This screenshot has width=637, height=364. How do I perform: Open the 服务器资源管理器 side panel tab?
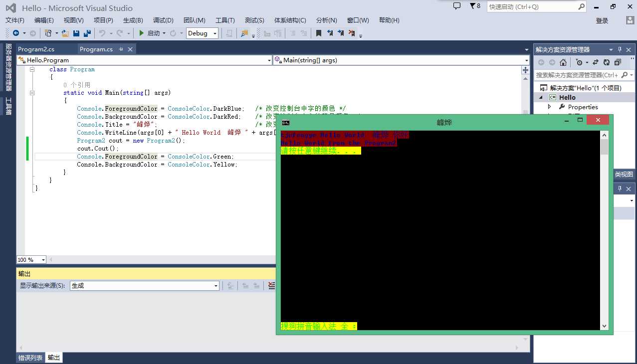(8, 67)
